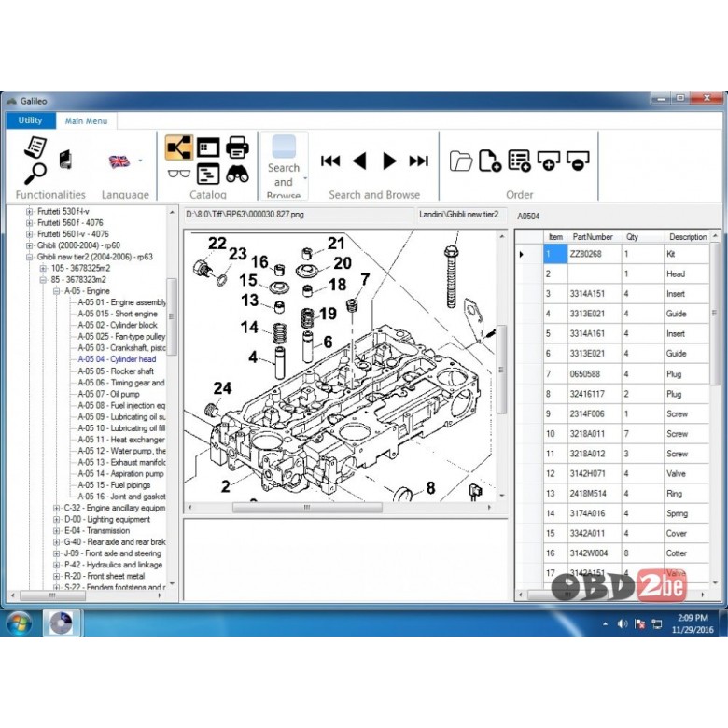This screenshot has width=728, height=728.
Task: Click the open folder order icon
Action: (x=461, y=161)
